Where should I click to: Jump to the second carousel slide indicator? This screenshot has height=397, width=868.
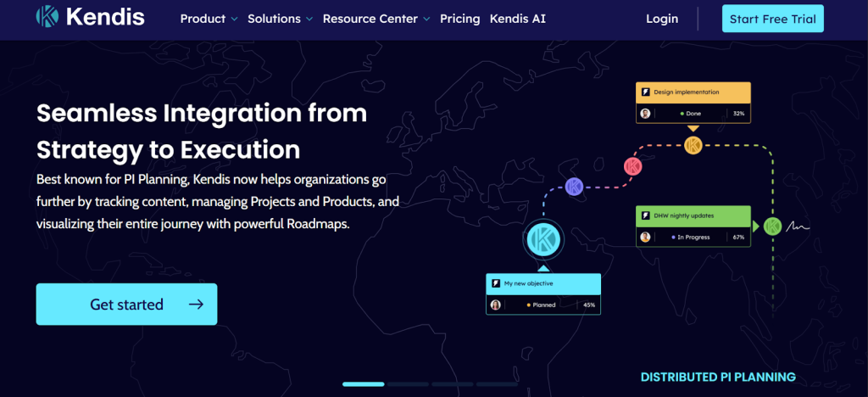tap(409, 384)
